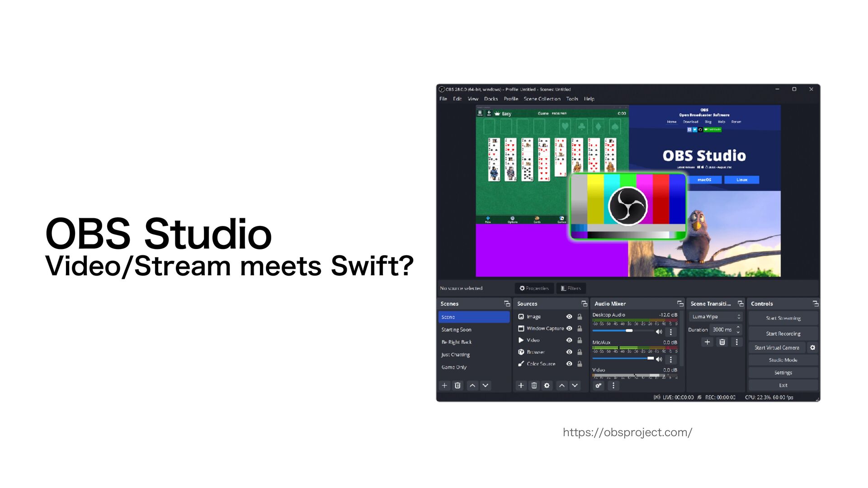868x488 pixels.
Task: Move source down with the Sources down arrow
Action: pos(575,385)
